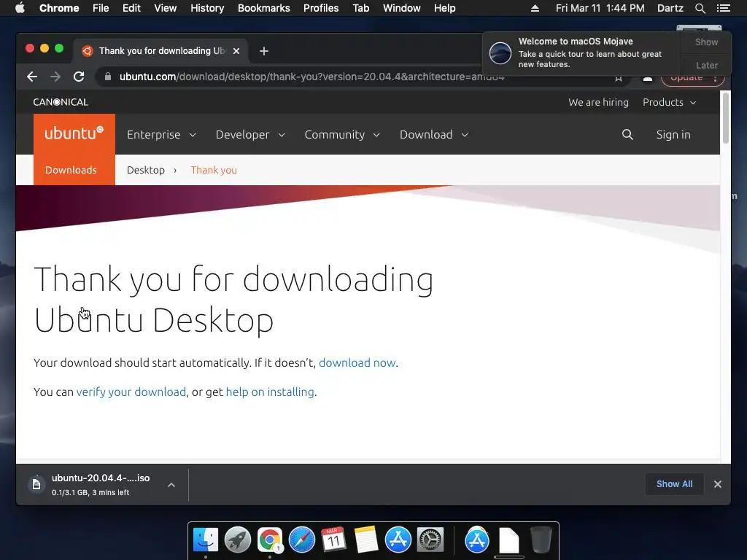This screenshot has width=747, height=560.
Task: Click the Desktop breadcrumb link
Action: pyautogui.click(x=146, y=170)
